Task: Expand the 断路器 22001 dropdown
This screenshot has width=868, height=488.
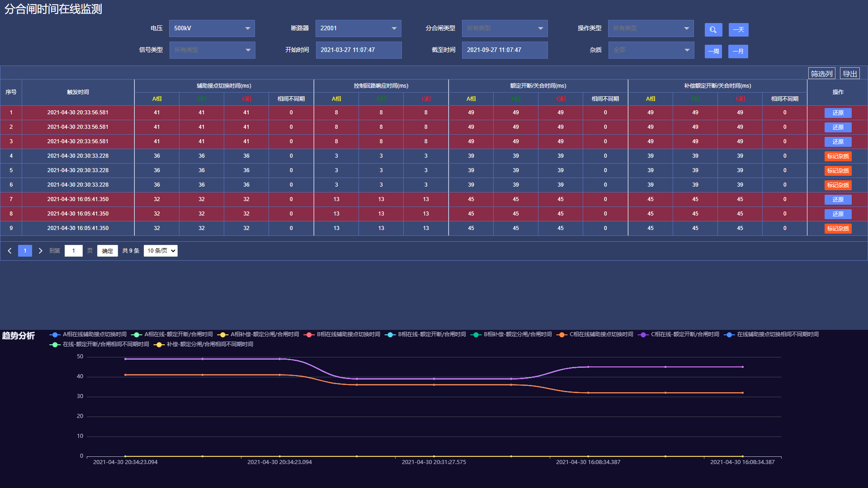Action: pos(358,28)
